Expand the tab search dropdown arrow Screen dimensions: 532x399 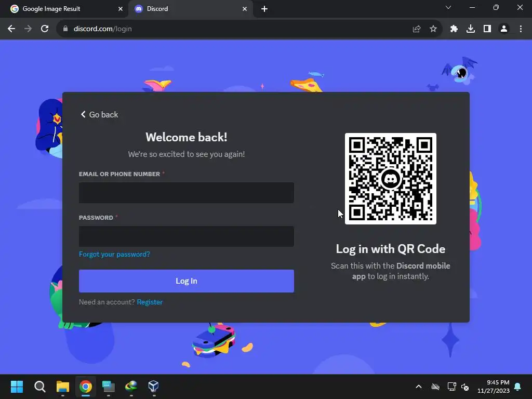[448, 7]
